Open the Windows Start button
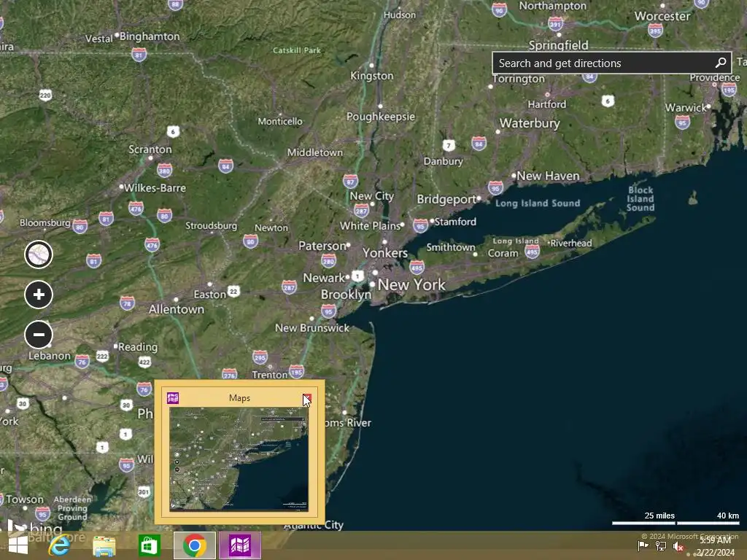Screen dimensions: 747x560 coord(18,545)
